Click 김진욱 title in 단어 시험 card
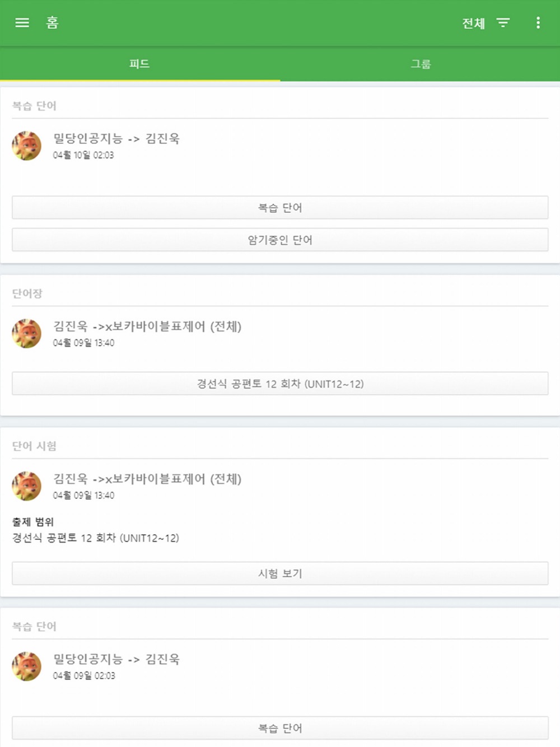Screen dimensions: 560x747 (x=147, y=479)
